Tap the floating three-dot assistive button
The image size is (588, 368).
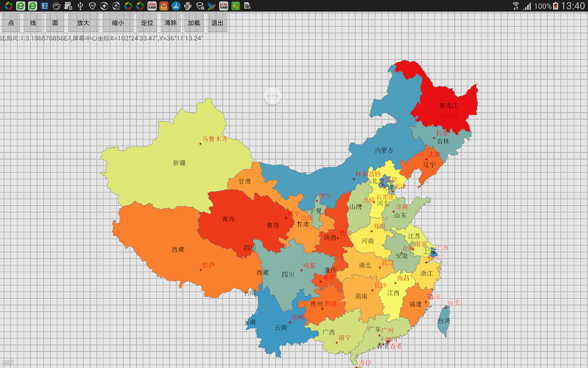pyautogui.click(x=273, y=96)
